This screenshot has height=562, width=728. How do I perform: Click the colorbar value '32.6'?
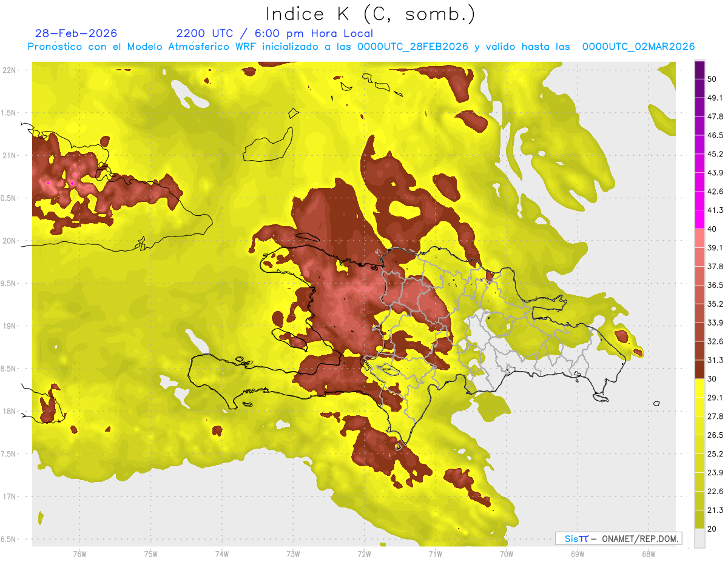pos(715,341)
